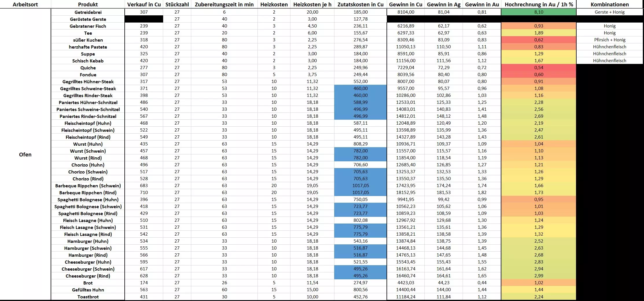Select the "Kombinationen" column header
The width and height of the screenshot is (644, 301).
pyautogui.click(x=610, y=4)
